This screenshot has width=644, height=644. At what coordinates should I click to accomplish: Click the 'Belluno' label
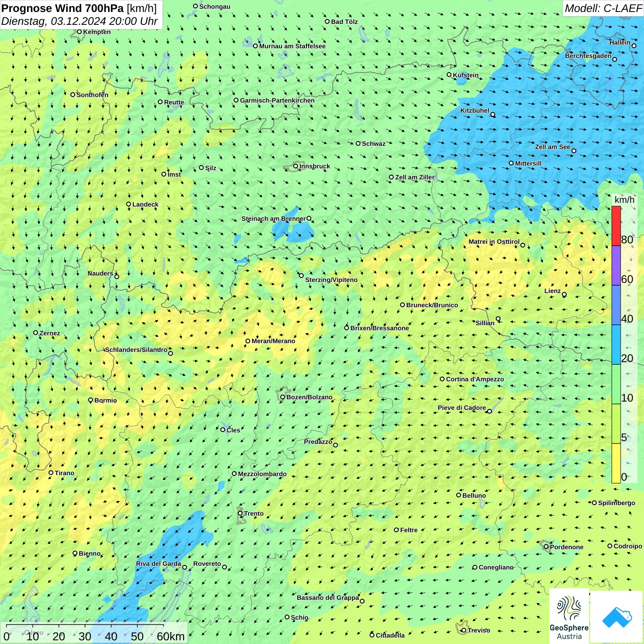pos(474,495)
